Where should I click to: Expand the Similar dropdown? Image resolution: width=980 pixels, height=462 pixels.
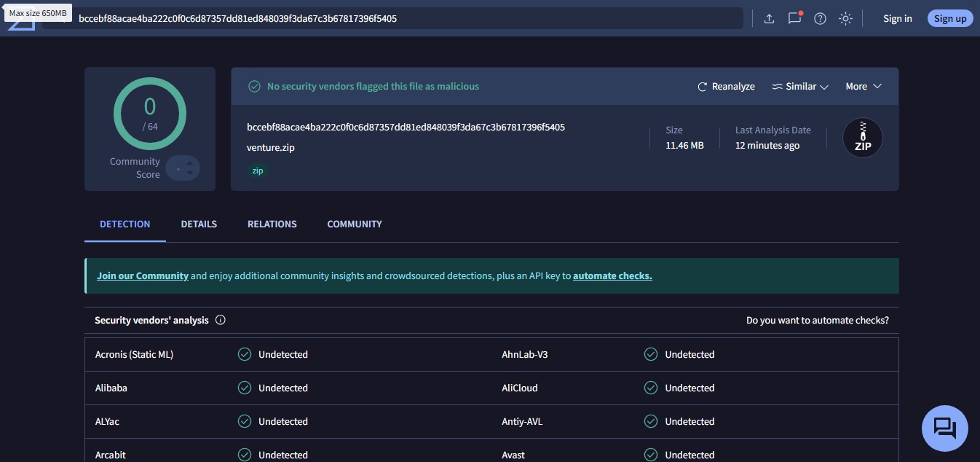(x=800, y=87)
